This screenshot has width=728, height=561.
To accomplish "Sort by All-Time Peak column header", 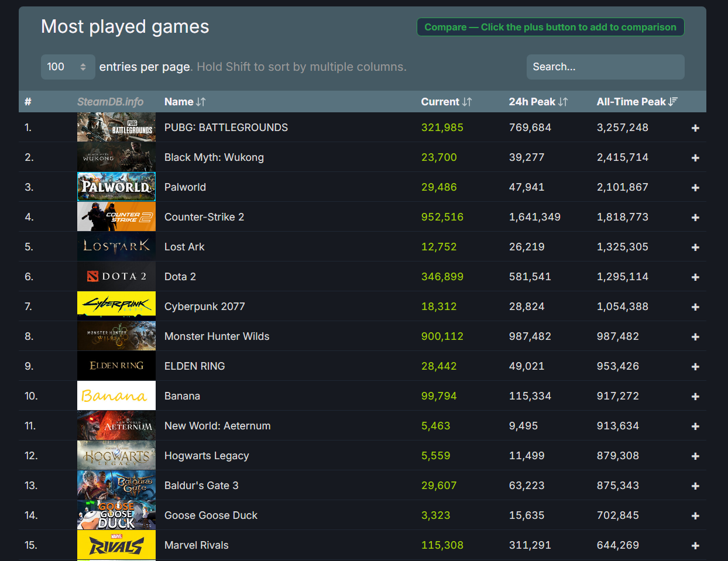I will (x=637, y=102).
